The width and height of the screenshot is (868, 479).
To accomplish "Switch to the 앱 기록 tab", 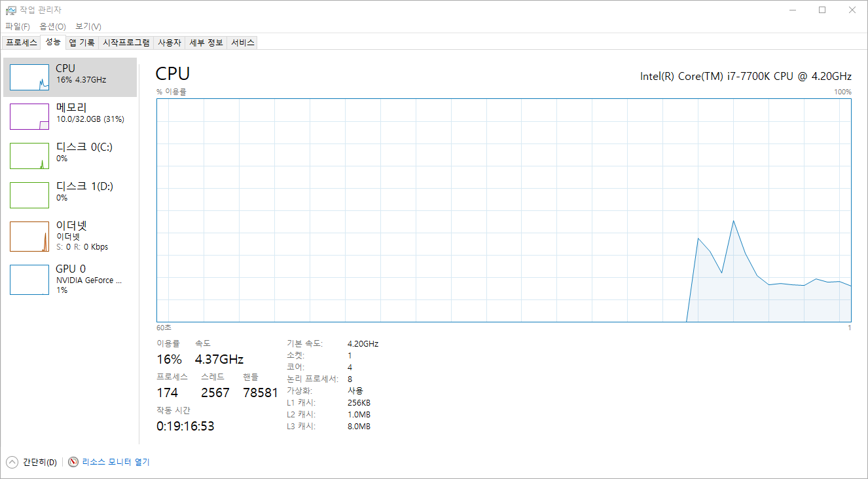I will 82,43.
